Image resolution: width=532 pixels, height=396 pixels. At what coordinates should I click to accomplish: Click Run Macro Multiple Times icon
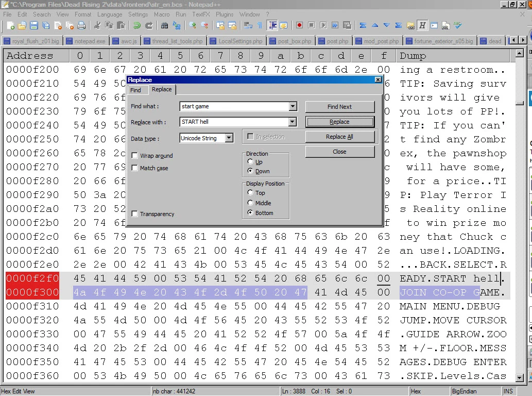click(x=335, y=25)
